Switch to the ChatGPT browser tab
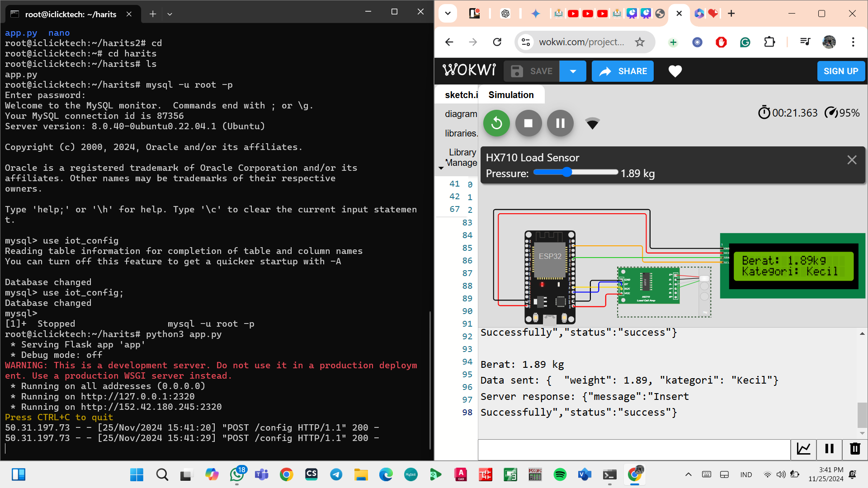The image size is (868, 488). click(x=505, y=14)
